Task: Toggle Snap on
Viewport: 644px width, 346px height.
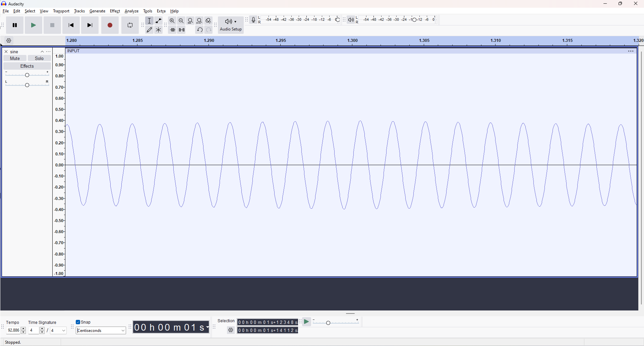Action: (x=78, y=322)
